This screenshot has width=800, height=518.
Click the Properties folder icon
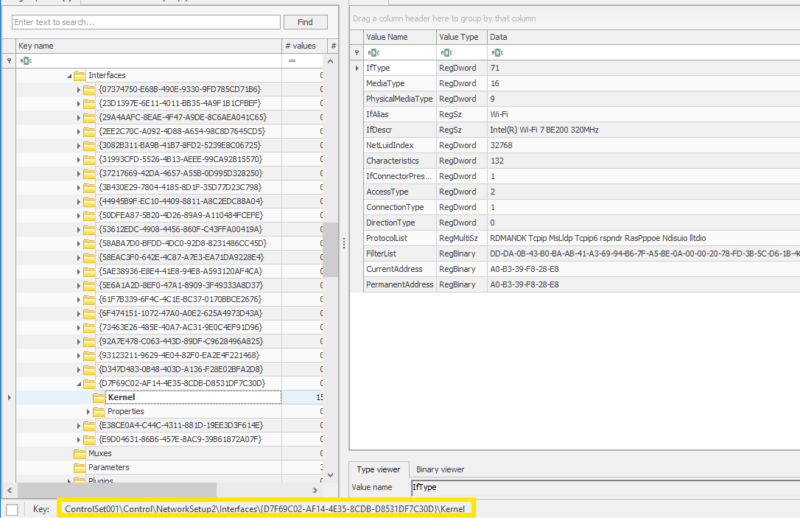[x=99, y=411]
